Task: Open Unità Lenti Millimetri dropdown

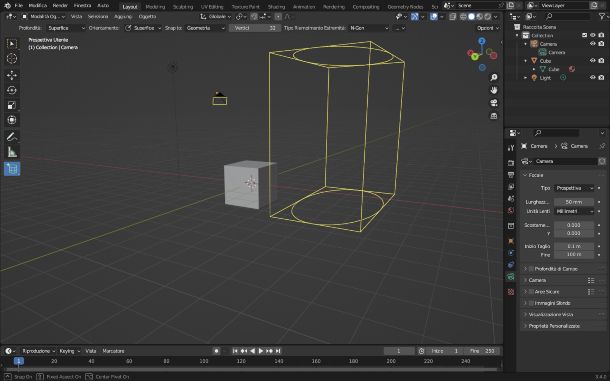Action: [x=574, y=211]
